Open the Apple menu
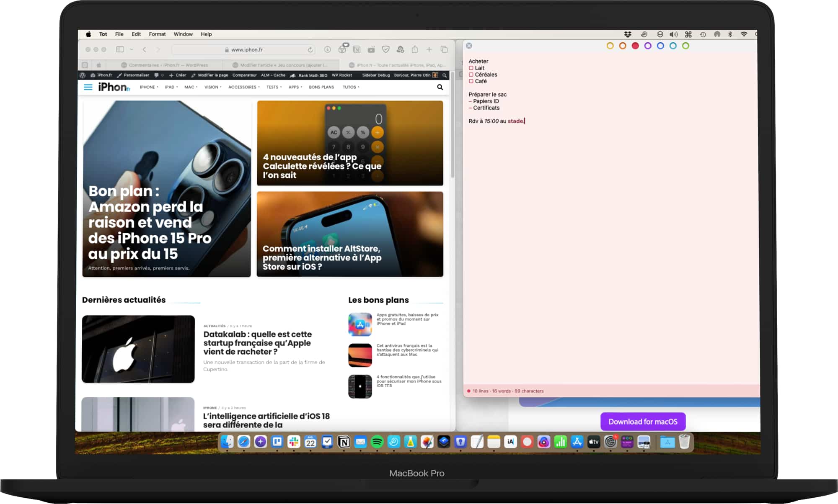The image size is (838, 504). tap(88, 34)
